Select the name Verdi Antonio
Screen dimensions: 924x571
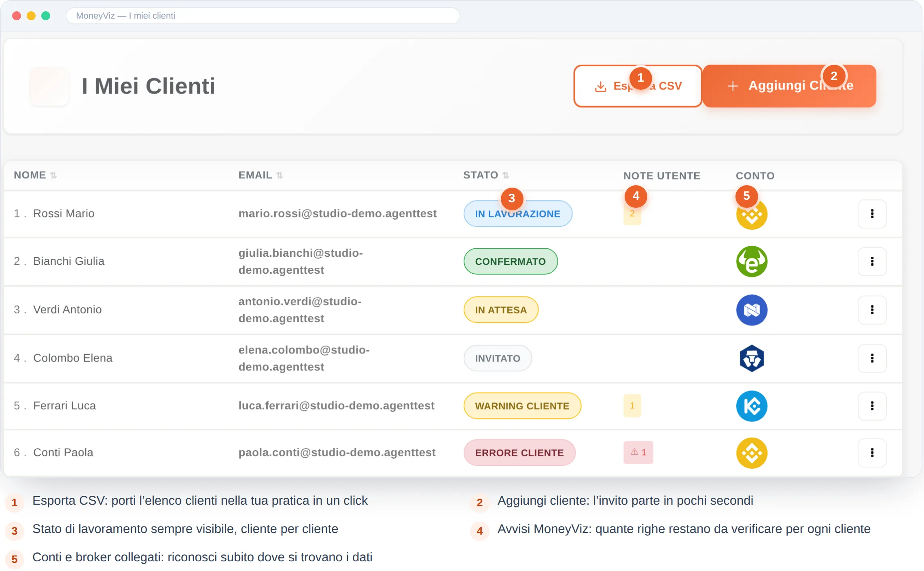(68, 310)
